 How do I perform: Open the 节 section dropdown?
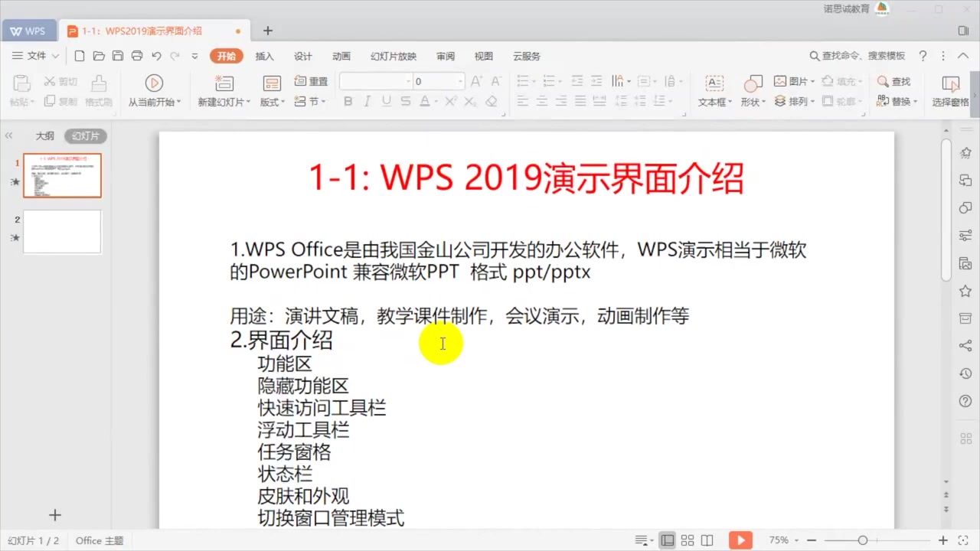(x=311, y=101)
